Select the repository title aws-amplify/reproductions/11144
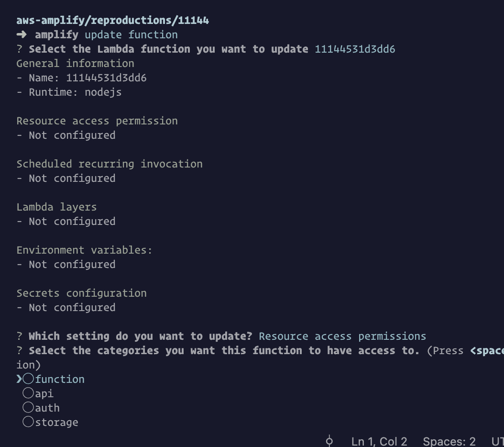504x447 pixels. (x=113, y=20)
